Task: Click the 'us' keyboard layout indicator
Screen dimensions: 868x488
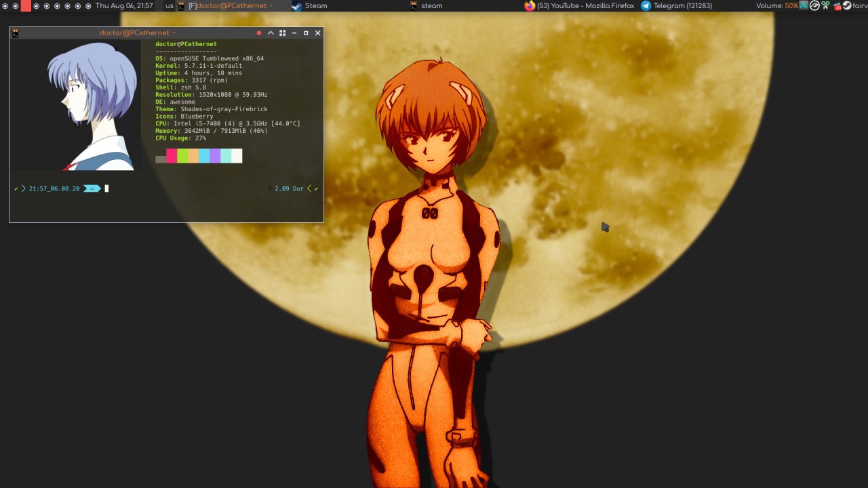Action: tap(170, 5)
